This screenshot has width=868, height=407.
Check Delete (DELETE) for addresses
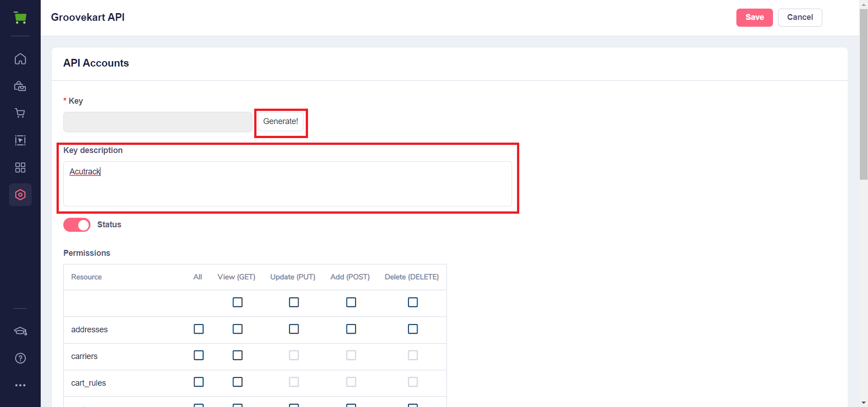pos(413,329)
